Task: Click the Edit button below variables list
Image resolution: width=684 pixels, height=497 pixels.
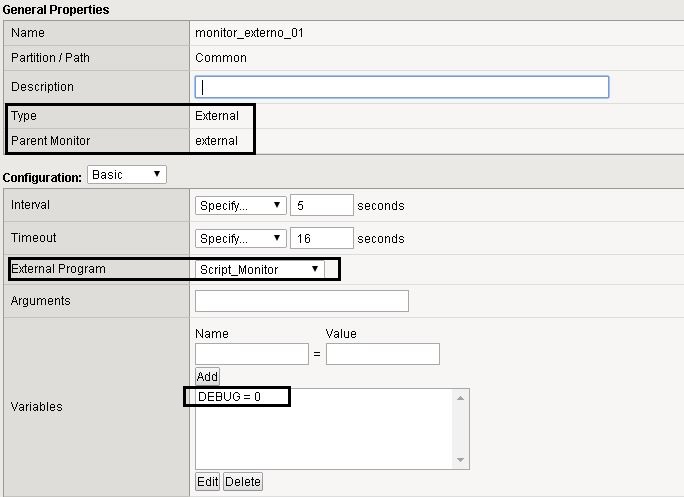Action: coord(207,482)
